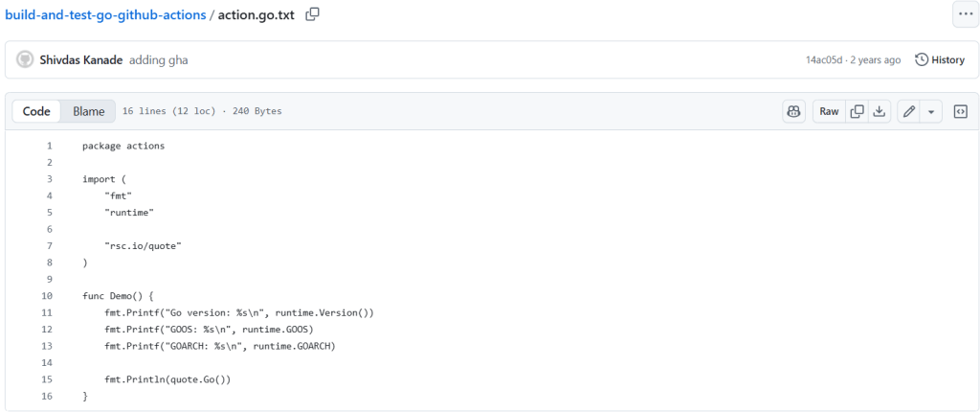
Task: Open build-and-test-go-github-actions repository link
Action: pos(105,15)
